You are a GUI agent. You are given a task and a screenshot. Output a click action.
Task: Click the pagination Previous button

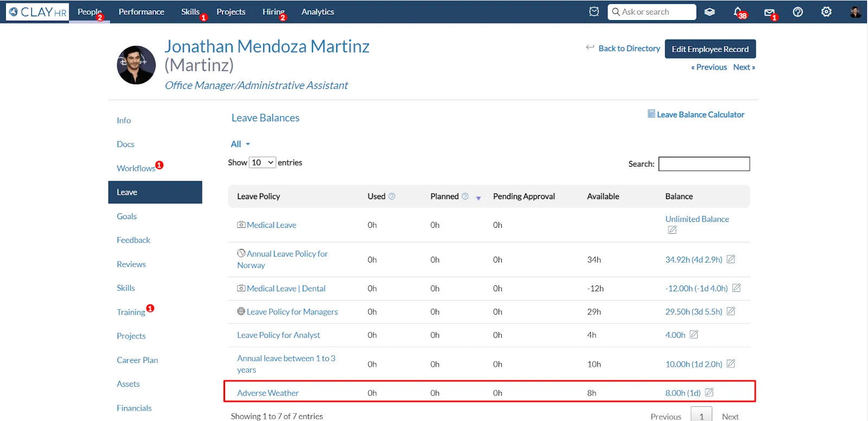pos(666,416)
